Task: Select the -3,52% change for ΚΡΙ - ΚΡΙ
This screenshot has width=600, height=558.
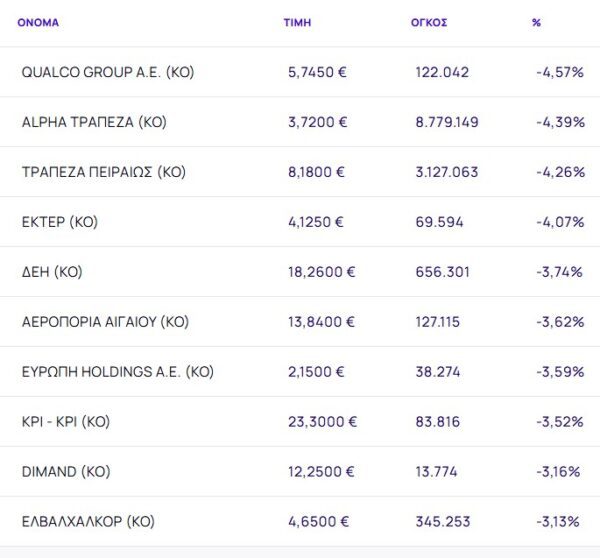Action: pos(559,422)
